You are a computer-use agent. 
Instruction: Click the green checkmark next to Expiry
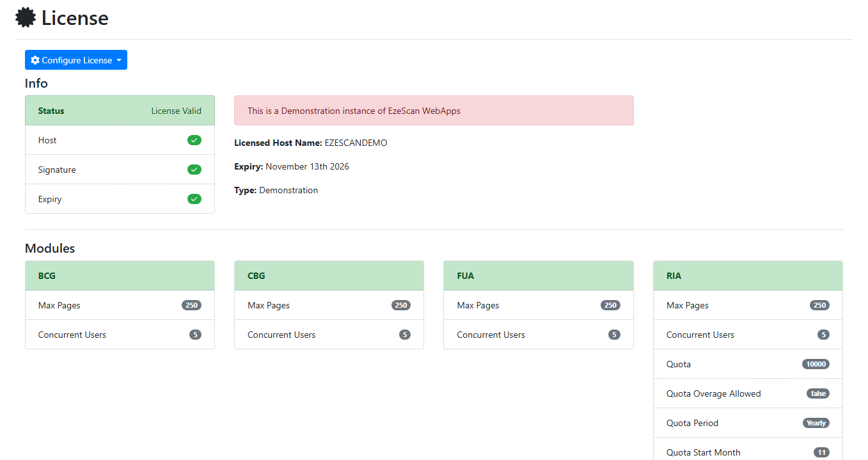coord(194,199)
